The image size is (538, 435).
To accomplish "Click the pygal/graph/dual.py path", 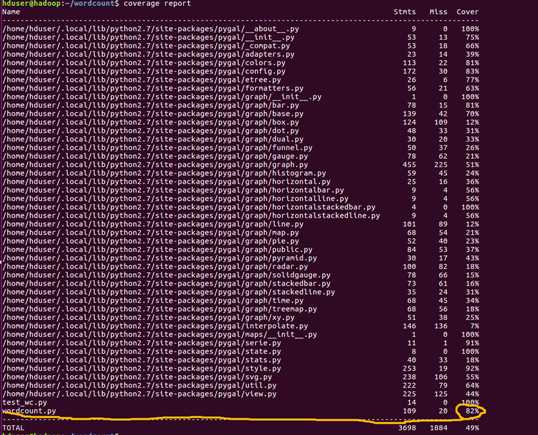I will [x=153, y=139].
